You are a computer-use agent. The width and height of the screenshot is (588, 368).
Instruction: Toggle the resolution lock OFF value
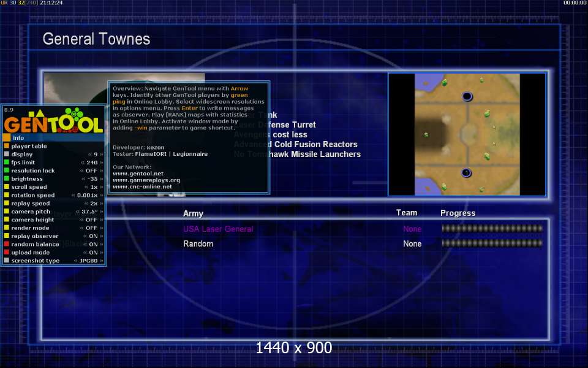(91, 171)
